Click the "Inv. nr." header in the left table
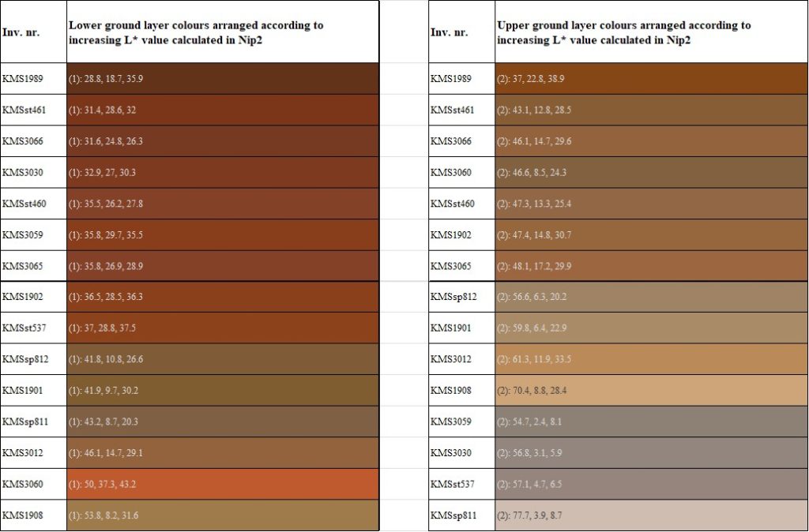The width and height of the screenshot is (809, 532). [x=33, y=32]
